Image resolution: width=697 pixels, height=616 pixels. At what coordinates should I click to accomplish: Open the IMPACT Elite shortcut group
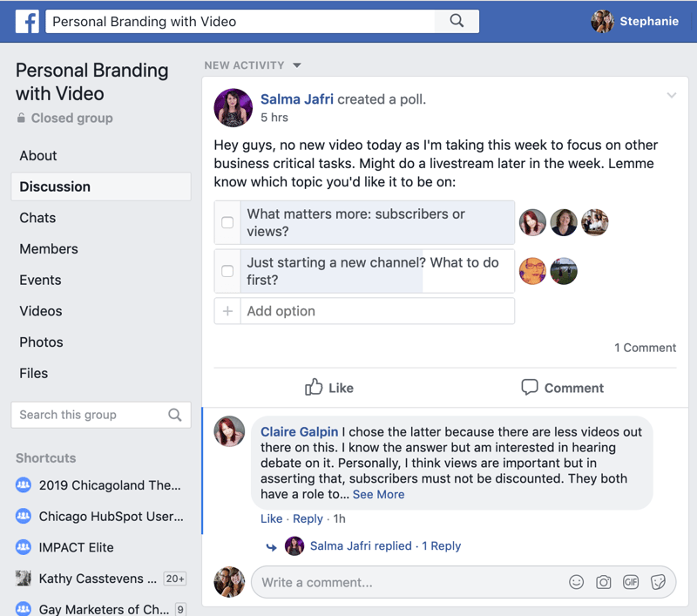[x=76, y=547]
